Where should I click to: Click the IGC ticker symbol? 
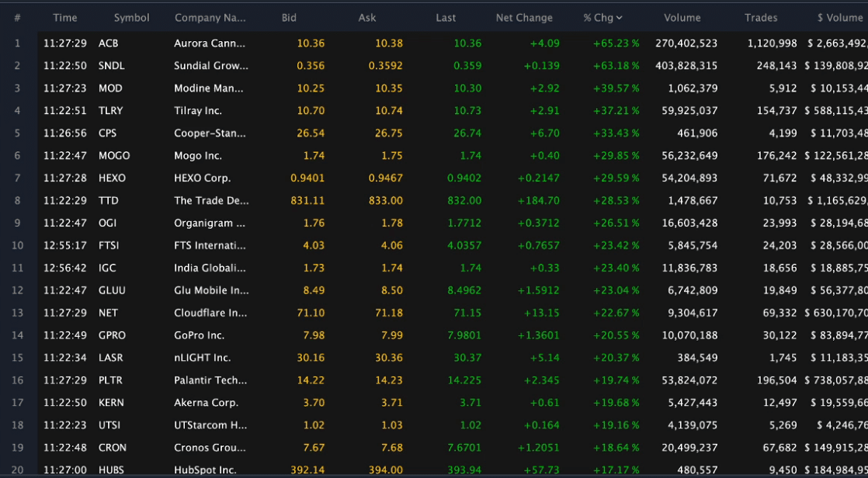pyautogui.click(x=107, y=268)
